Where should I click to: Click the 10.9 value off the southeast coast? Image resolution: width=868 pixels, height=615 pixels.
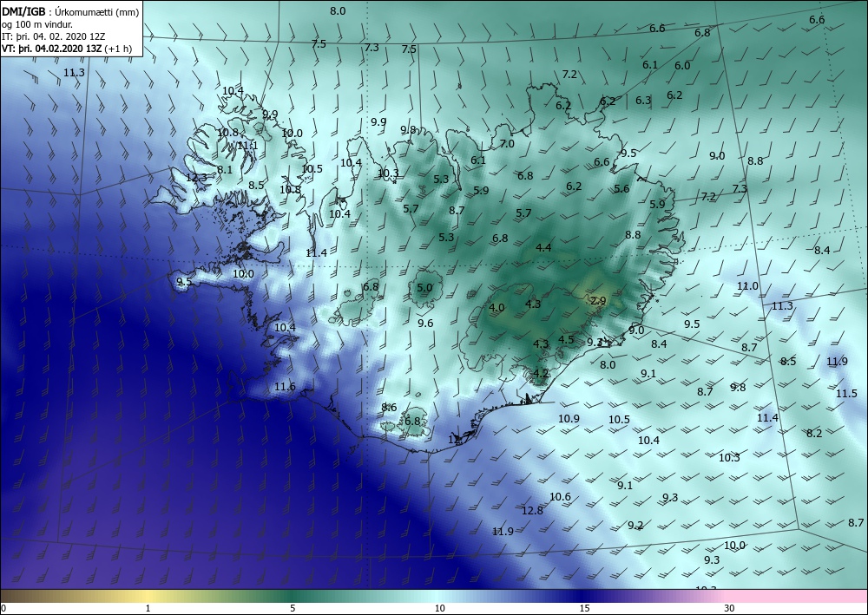569,419
